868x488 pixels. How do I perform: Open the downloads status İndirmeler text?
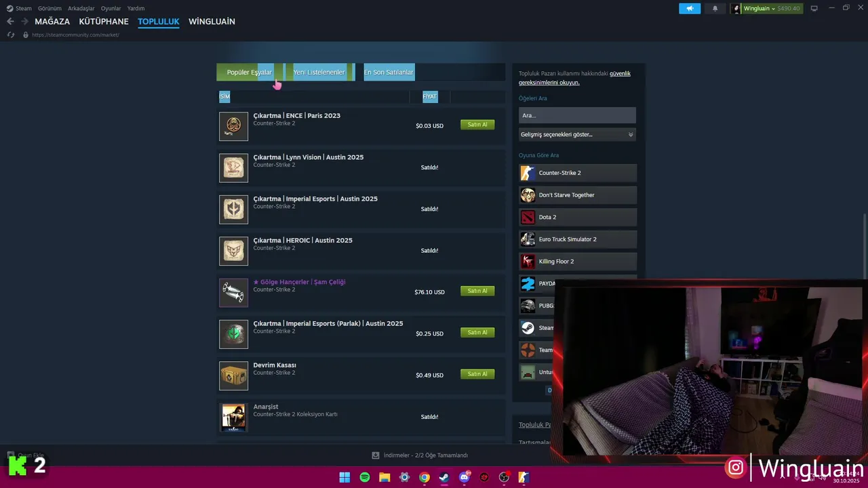pyautogui.click(x=425, y=455)
